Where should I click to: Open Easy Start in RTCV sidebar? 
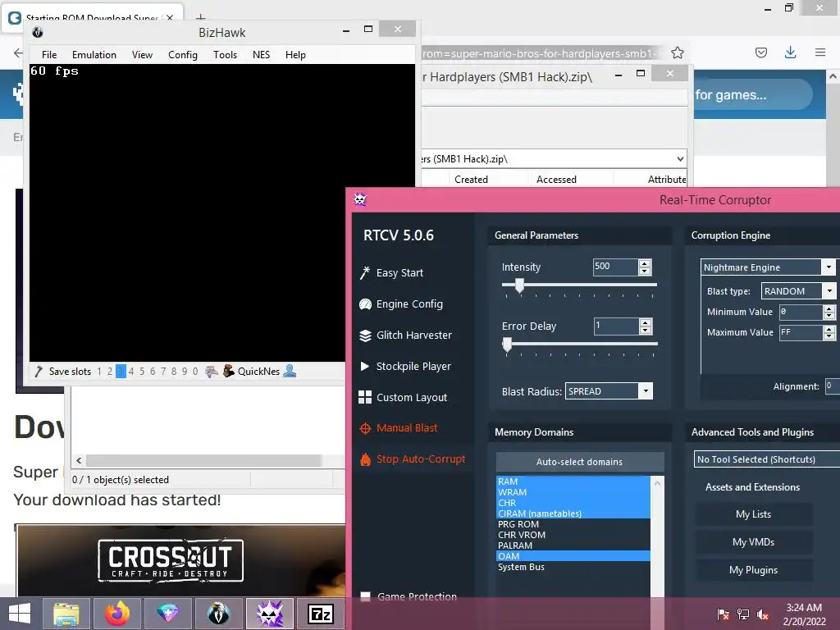(x=399, y=272)
